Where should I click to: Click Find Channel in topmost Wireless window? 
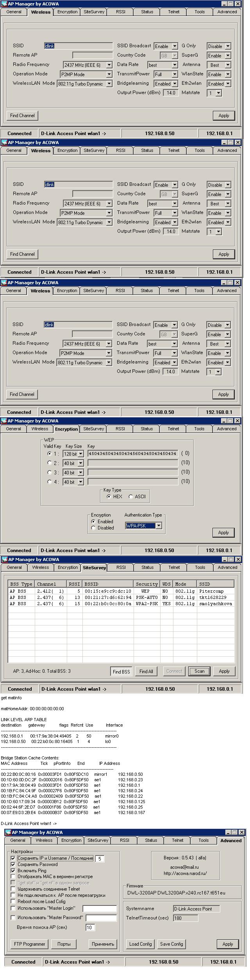(22, 116)
